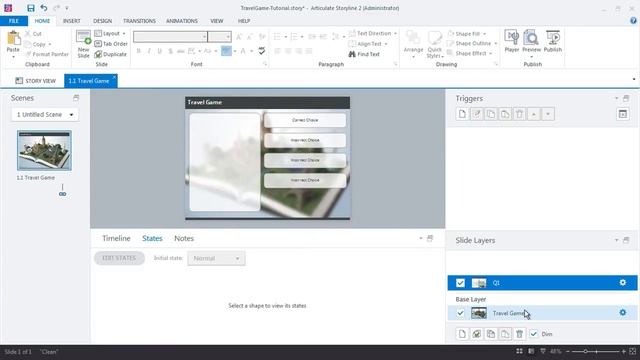Switch to the INSERT ribbon tab
The height and width of the screenshot is (360, 640).
[71, 21]
